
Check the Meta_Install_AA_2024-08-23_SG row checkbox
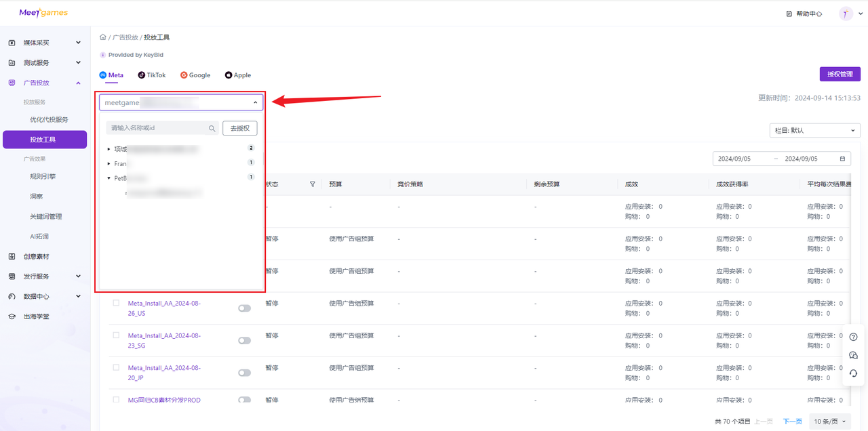click(x=116, y=335)
